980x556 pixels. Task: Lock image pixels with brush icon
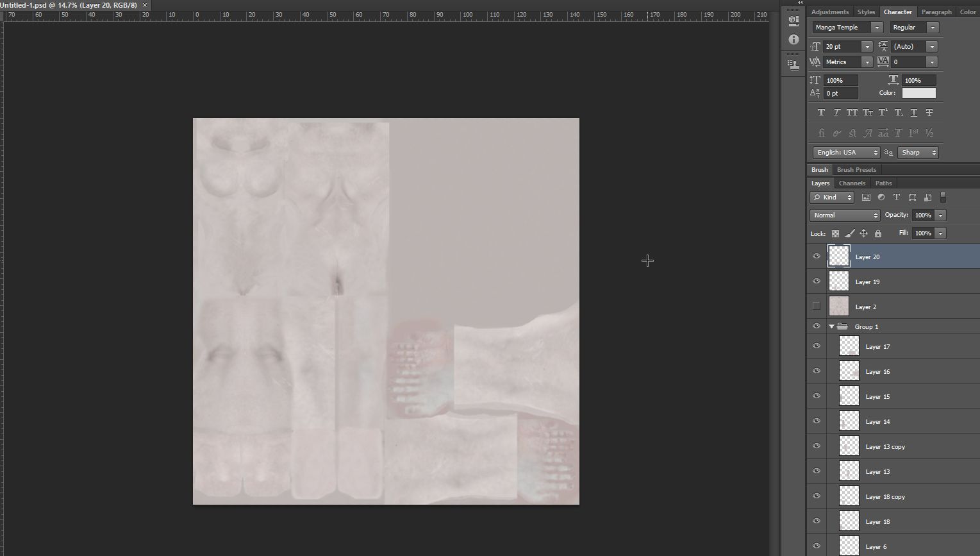tap(850, 233)
